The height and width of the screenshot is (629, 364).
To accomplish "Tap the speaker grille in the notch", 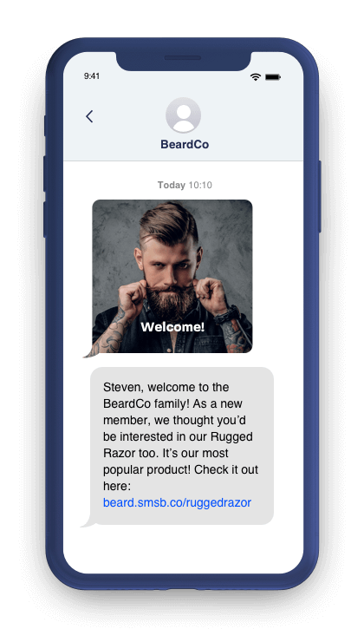I will tap(183, 58).
